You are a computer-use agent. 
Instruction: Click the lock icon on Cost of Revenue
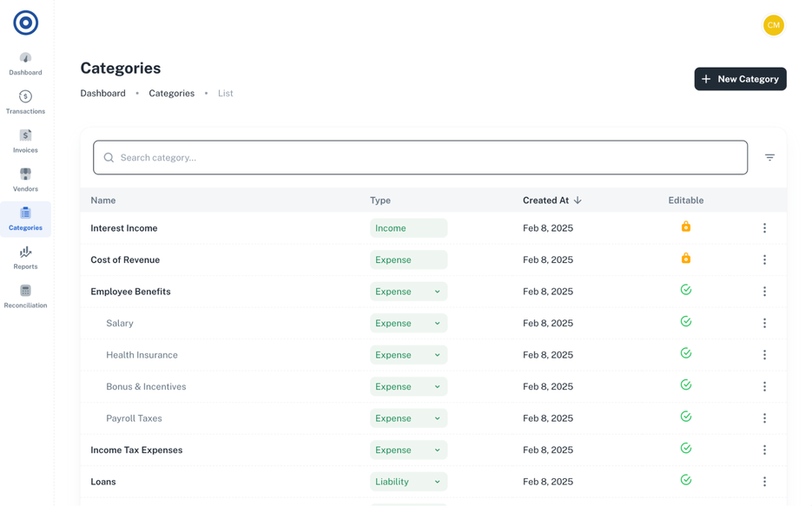click(685, 259)
